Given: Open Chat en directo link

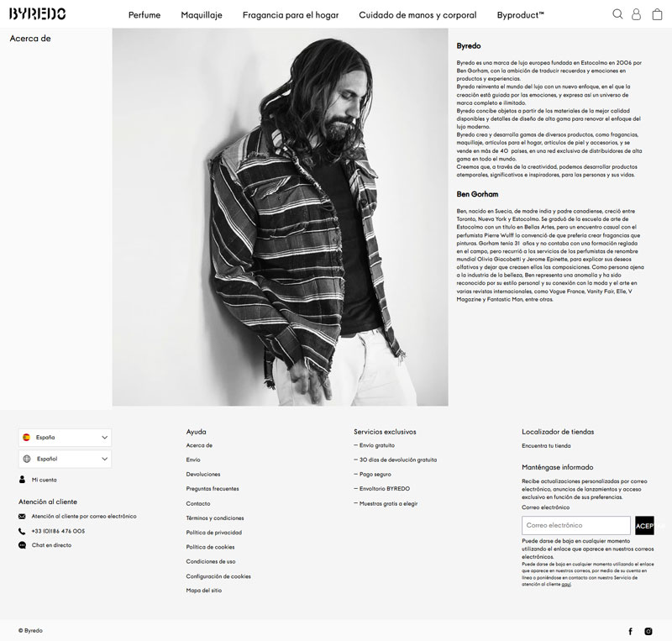Looking at the screenshot, I should pyautogui.click(x=51, y=545).
